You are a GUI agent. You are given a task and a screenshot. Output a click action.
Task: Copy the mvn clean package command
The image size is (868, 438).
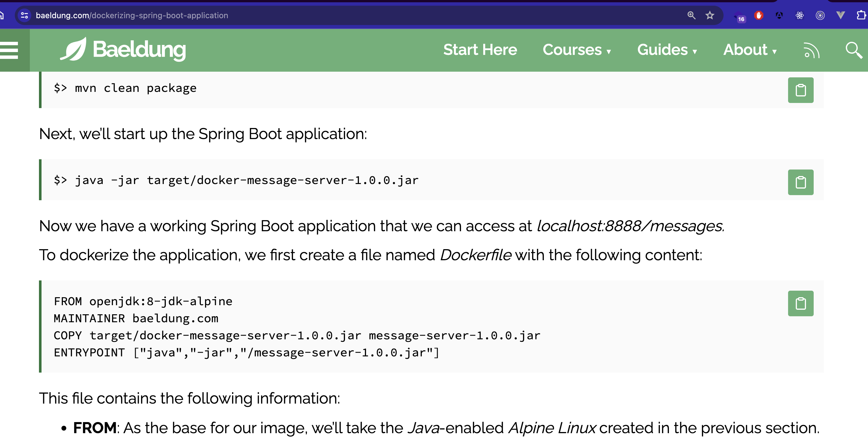801,90
